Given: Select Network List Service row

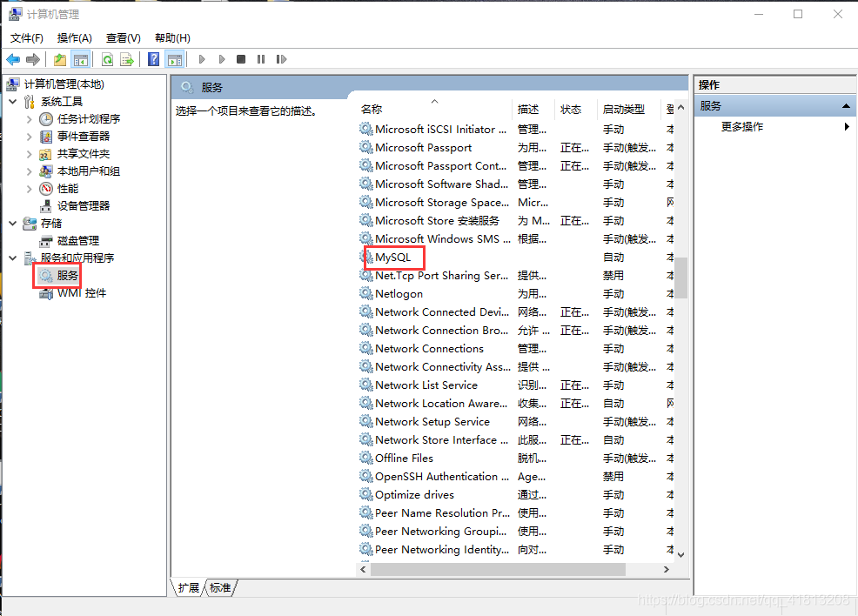Looking at the screenshot, I should pos(516,385).
